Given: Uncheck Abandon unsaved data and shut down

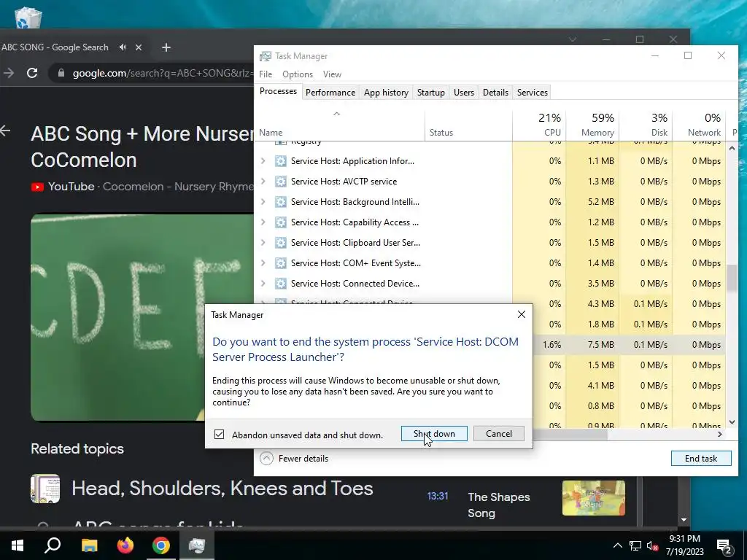Looking at the screenshot, I should [x=219, y=435].
